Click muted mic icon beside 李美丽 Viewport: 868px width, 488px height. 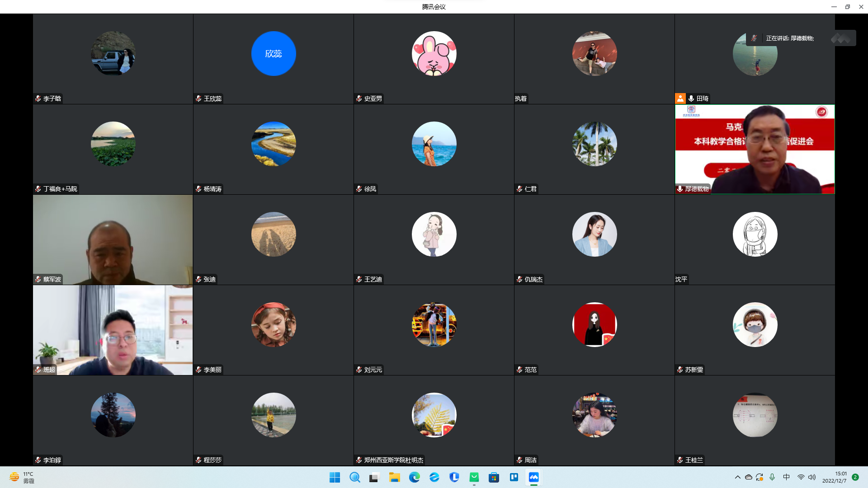click(198, 370)
